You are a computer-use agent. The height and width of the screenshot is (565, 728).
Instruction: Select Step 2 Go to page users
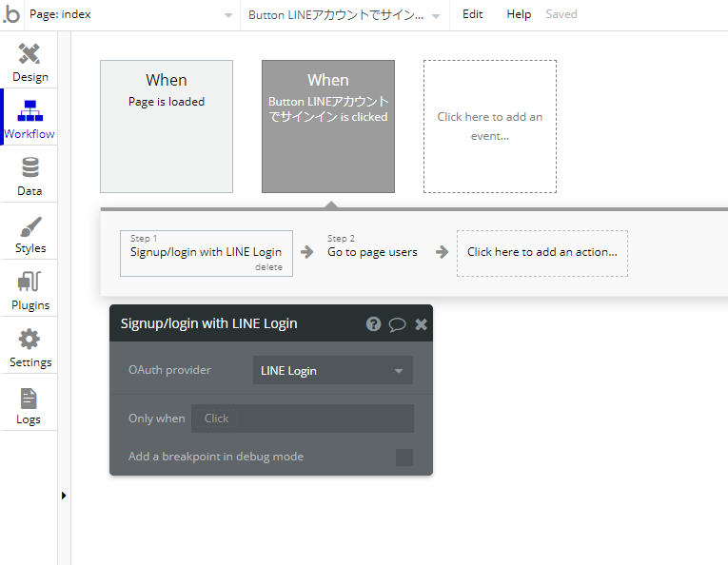tap(372, 252)
